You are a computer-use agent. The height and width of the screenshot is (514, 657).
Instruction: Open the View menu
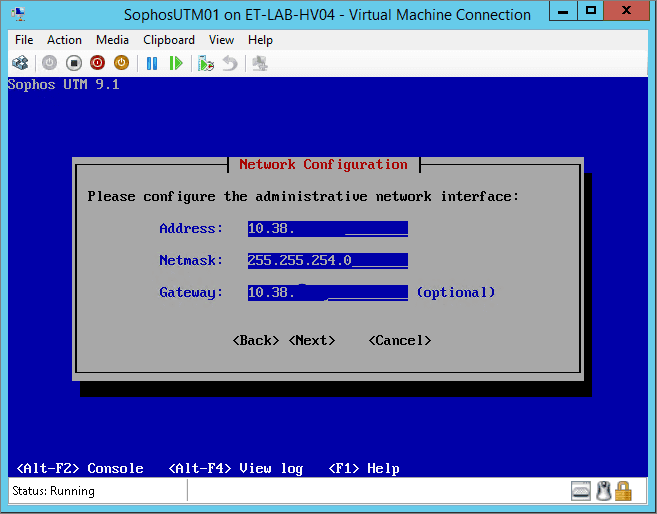click(221, 40)
